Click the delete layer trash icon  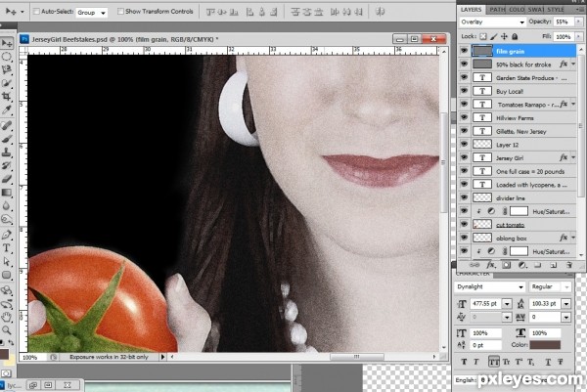click(x=569, y=265)
